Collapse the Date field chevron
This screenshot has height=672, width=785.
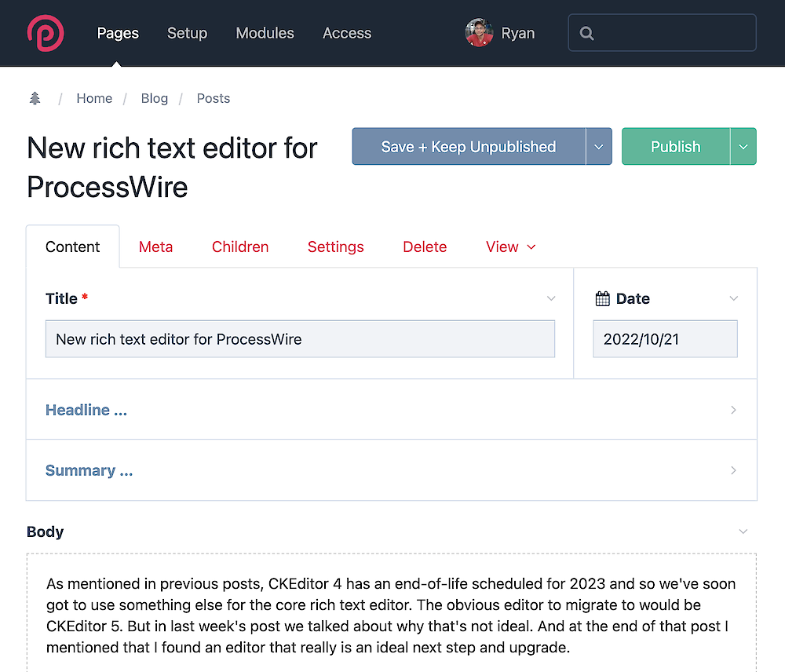click(733, 298)
